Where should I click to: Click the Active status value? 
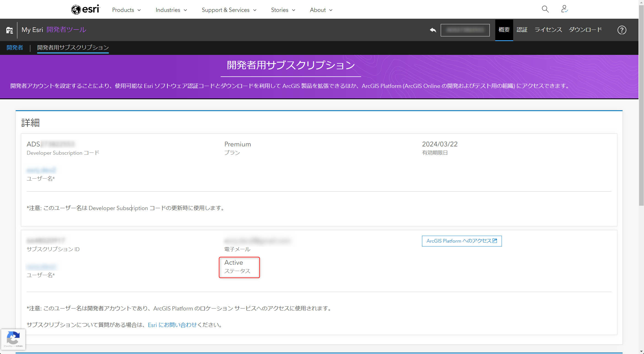click(x=234, y=262)
